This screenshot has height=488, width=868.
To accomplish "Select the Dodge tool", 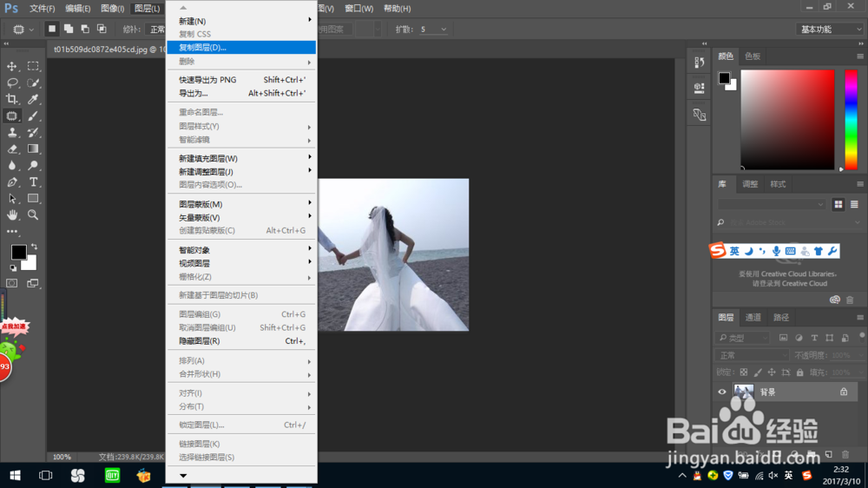I will pyautogui.click(x=33, y=166).
